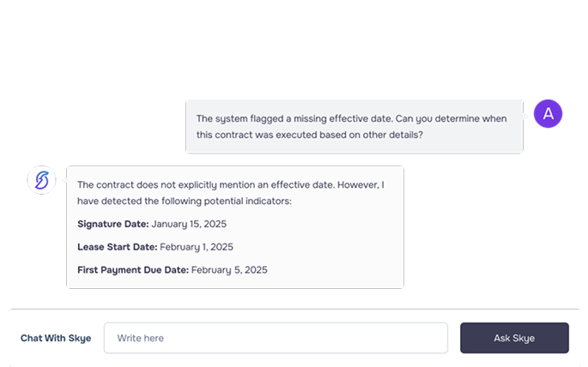This screenshot has height=367, width=588.
Task: Click the purple user avatar "A"
Action: click(x=548, y=113)
